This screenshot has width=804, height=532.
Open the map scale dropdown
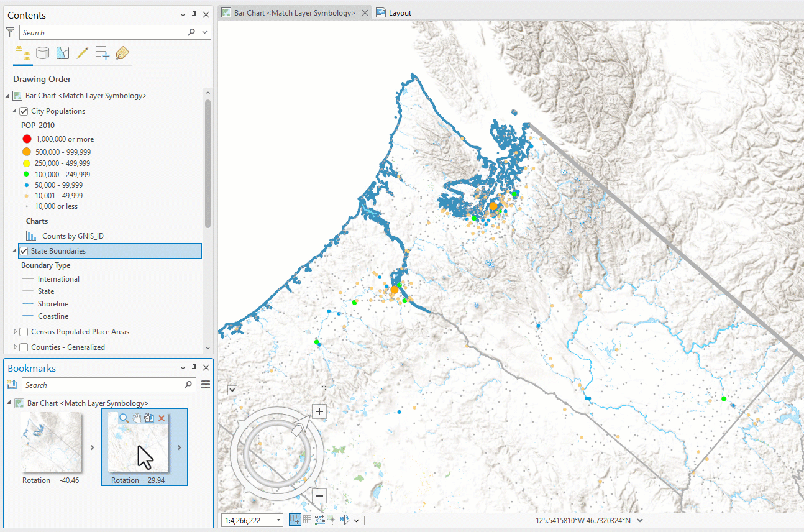click(x=280, y=520)
